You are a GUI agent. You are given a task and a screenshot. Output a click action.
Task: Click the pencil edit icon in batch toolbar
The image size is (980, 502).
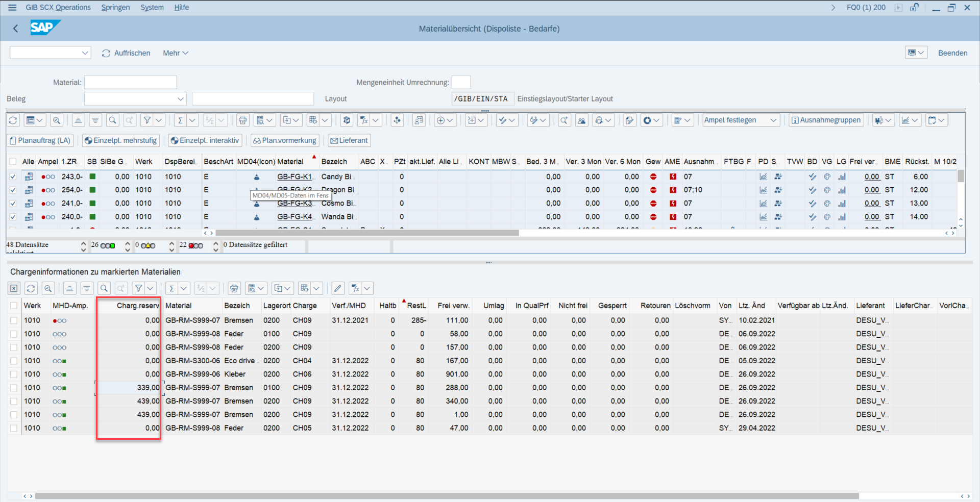point(337,288)
